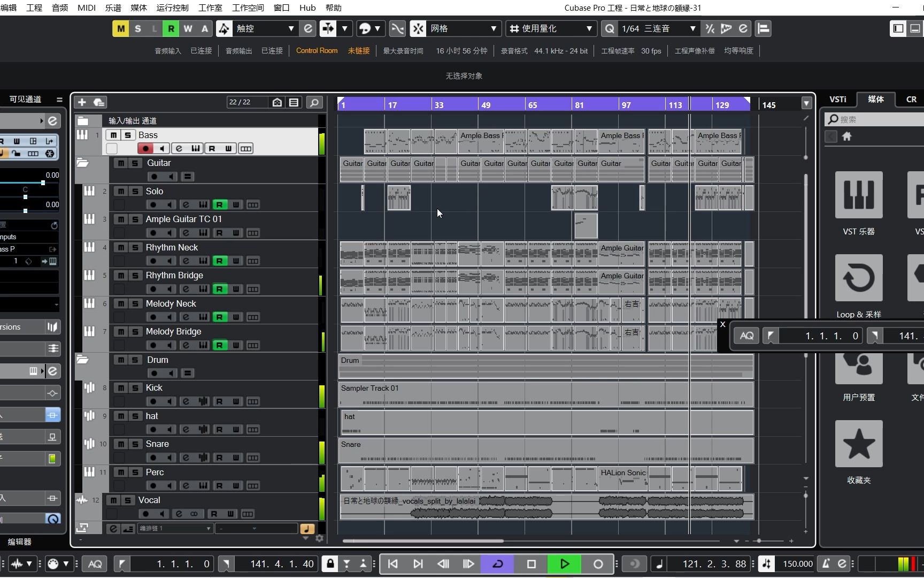Viewport: 924px width, 578px height.
Task: Click the 可见通道 header label
Action: (x=25, y=99)
